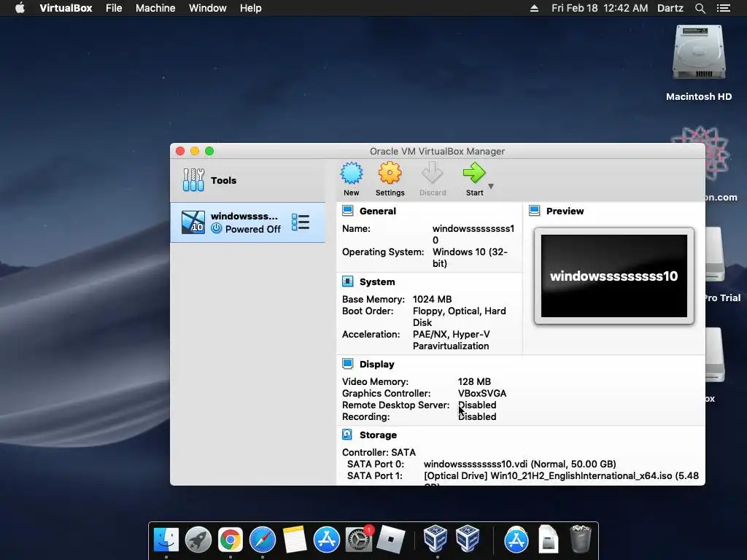Open Spotlight search magnifier
Viewport: 747px width, 560px height.
coord(700,8)
